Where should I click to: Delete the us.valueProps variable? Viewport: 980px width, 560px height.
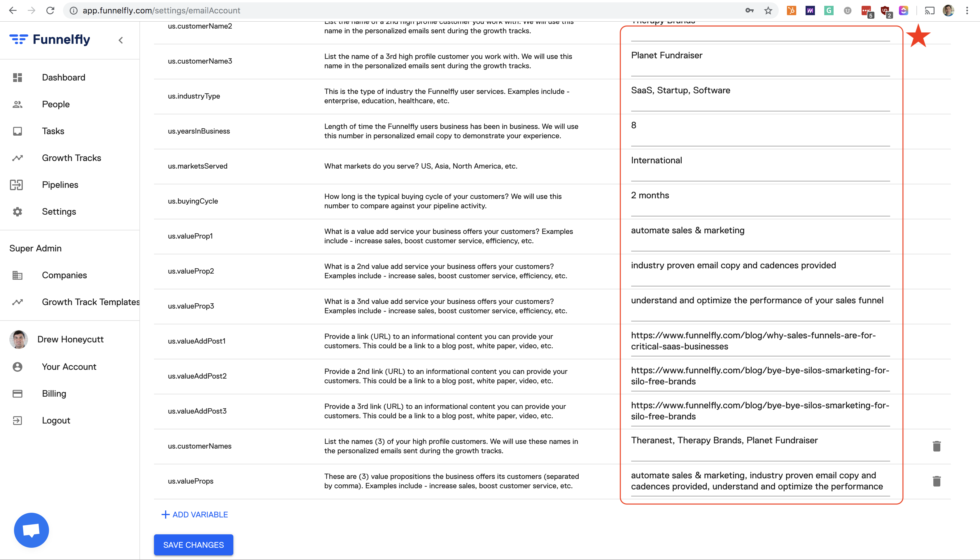tap(937, 481)
